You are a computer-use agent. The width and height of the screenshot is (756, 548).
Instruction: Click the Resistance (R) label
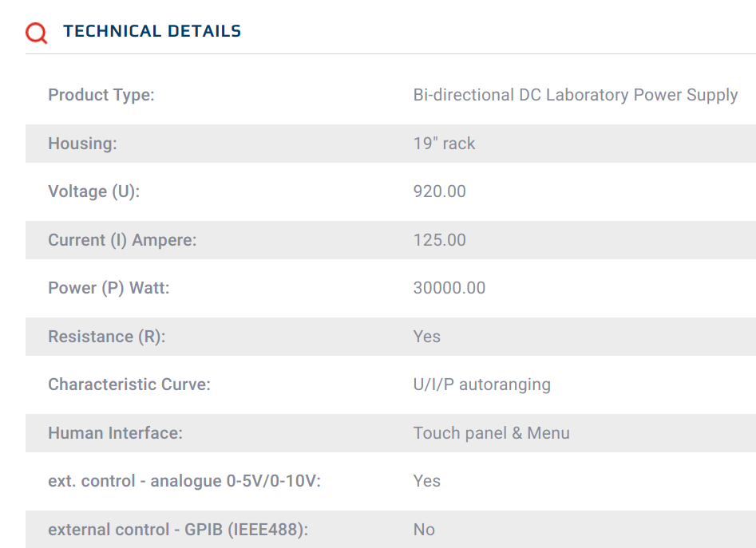tap(106, 337)
